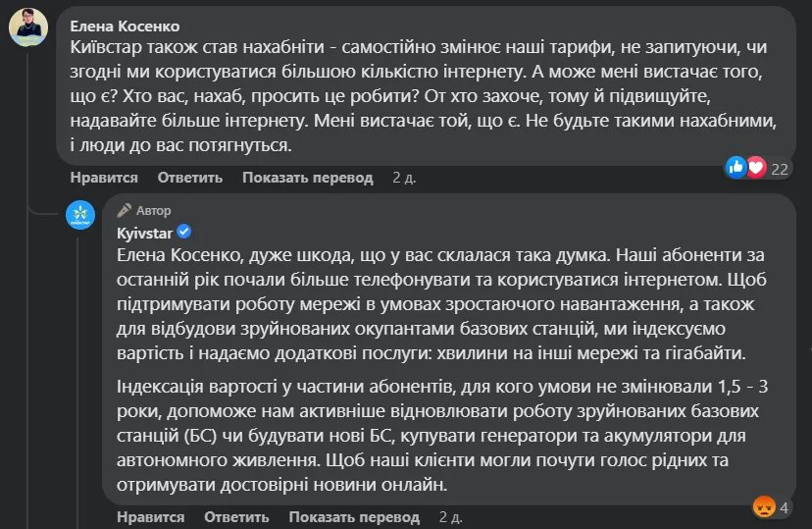Image resolution: width=812 pixels, height=529 pixels.
Task: Click Елена Косенко's profile avatar
Action: pos(28,26)
